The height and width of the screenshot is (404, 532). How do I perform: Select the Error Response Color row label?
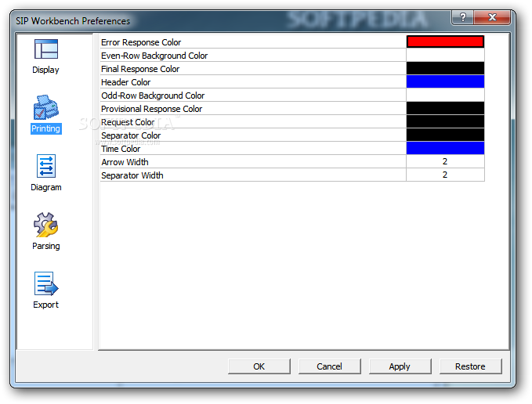(141, 42)
